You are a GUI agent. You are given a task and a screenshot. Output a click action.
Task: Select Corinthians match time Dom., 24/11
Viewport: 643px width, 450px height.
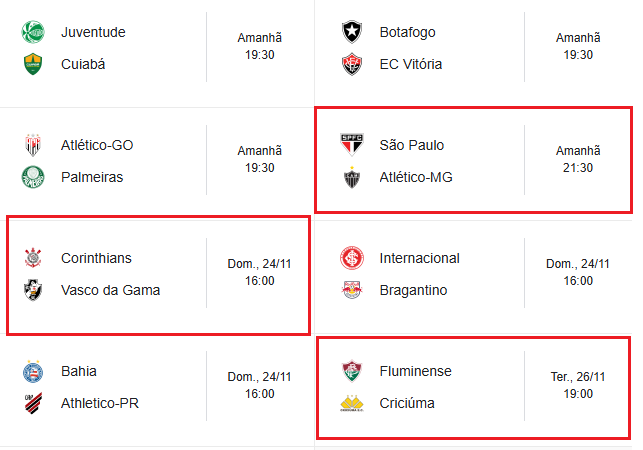(260, 264)
